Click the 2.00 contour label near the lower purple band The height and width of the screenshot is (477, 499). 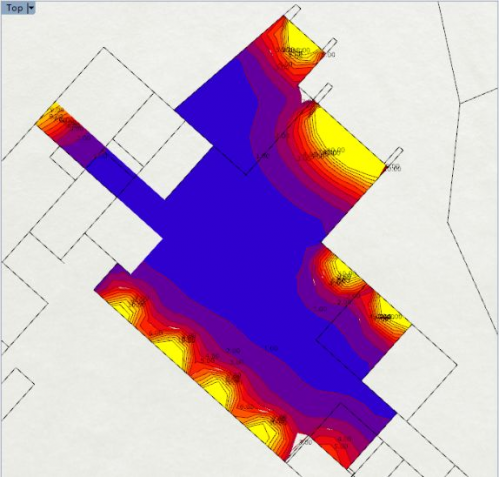[233, 351]
